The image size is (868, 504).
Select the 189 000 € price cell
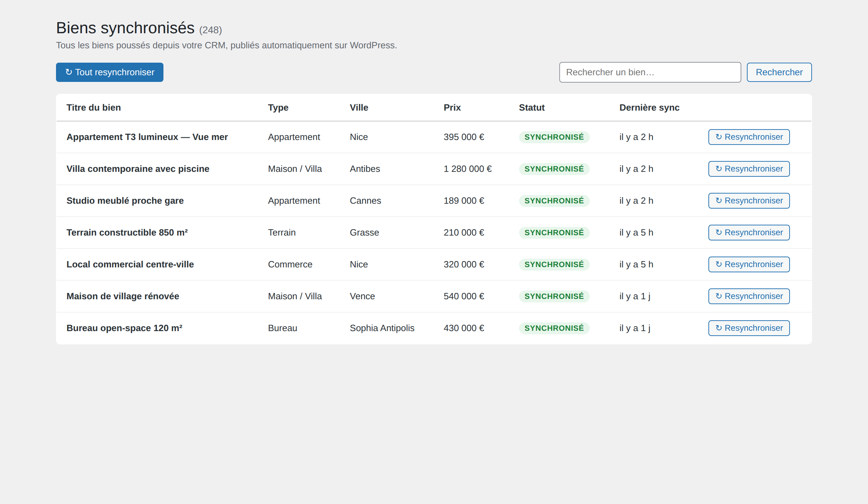pyautogui.click(x=464, y=201)
